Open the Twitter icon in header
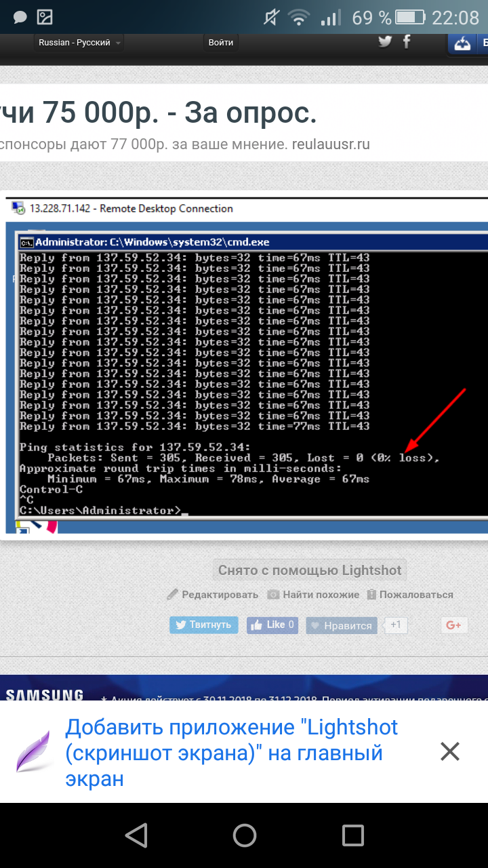The image size is (488, 868). tap(385, 42)
